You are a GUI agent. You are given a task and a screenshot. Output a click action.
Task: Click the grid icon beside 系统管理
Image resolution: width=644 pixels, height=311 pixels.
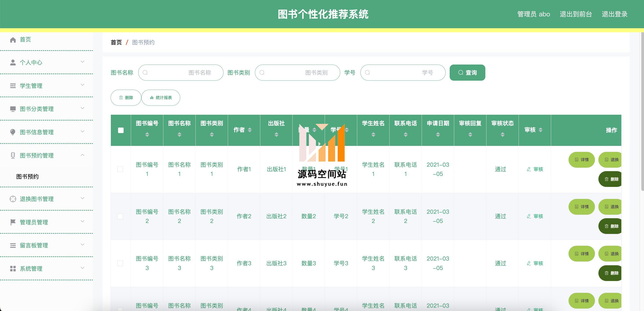click(x=13, y=269)
